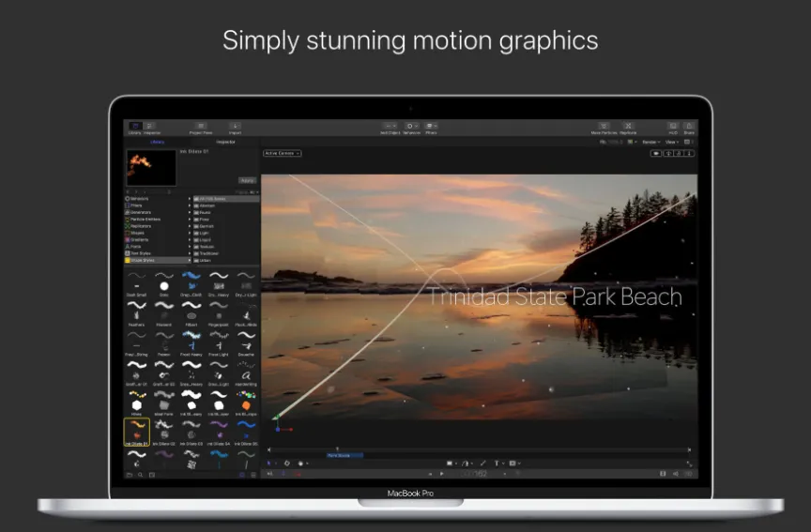Select the Gouache shape style
Image resolution: width=811 pixels, height=532 pixels.
[x=246, y=343]
